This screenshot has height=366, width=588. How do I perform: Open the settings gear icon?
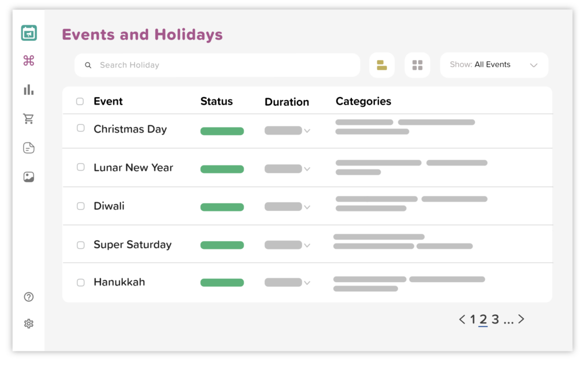click(29, 323)
